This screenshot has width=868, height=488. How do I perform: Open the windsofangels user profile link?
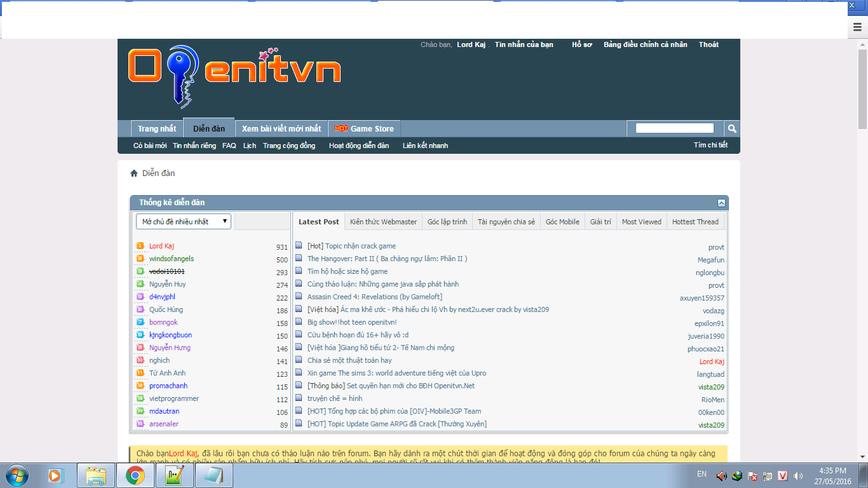point(172,259)
